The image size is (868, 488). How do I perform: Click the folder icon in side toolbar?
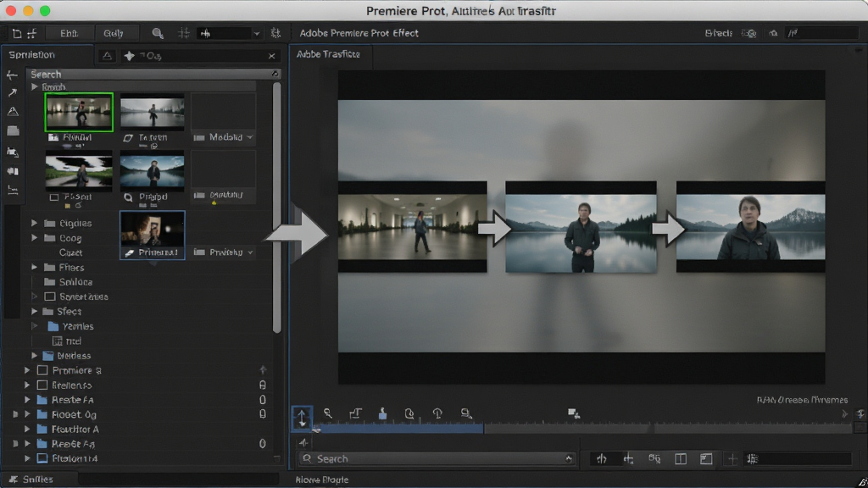coord(13,131)
